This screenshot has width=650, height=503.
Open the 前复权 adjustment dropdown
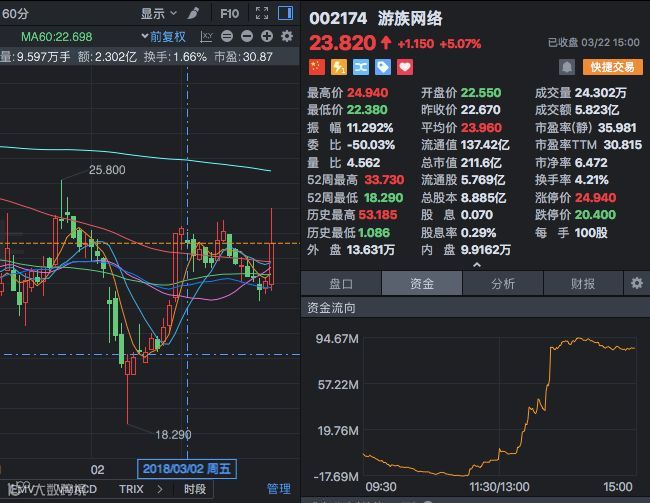164,36
